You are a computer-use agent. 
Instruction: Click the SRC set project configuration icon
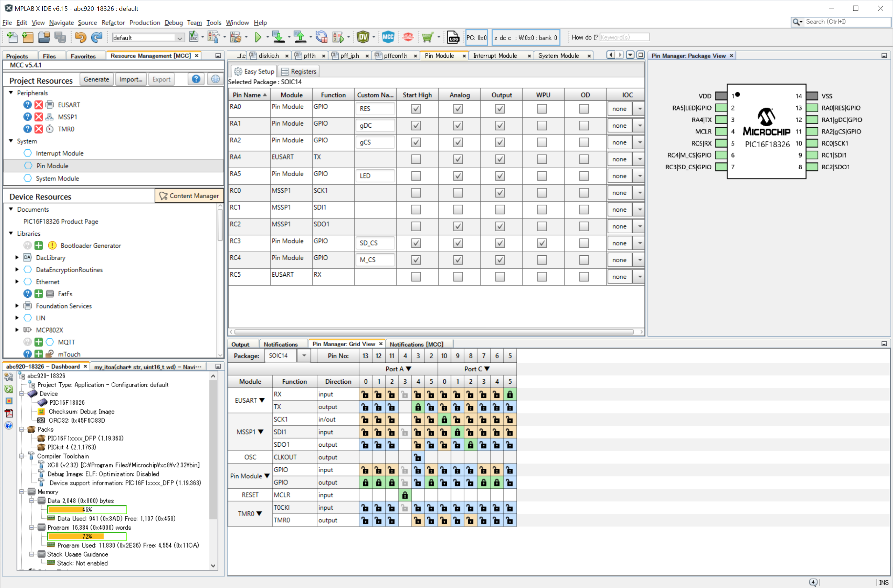pos(194,37)
